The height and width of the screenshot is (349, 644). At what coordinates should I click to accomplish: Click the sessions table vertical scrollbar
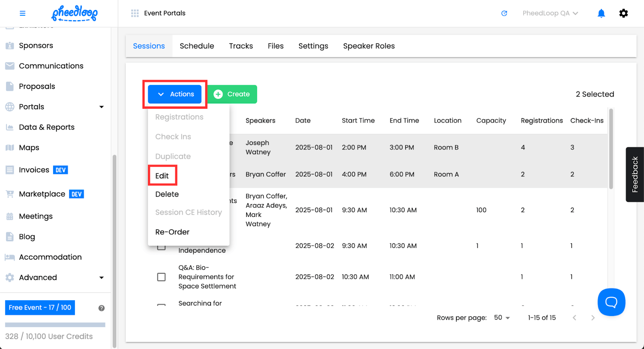pyautogui.click(x=611, y=149)
